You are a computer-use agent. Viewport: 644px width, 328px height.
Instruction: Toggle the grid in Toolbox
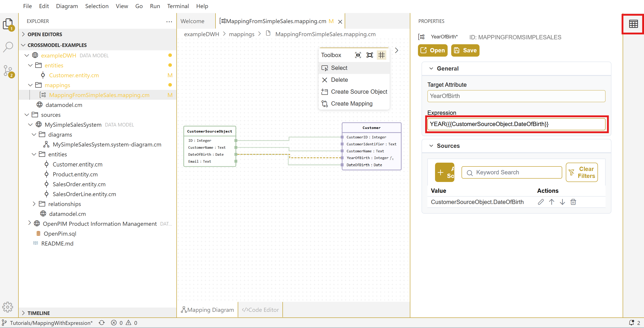[x=382, y=55]
